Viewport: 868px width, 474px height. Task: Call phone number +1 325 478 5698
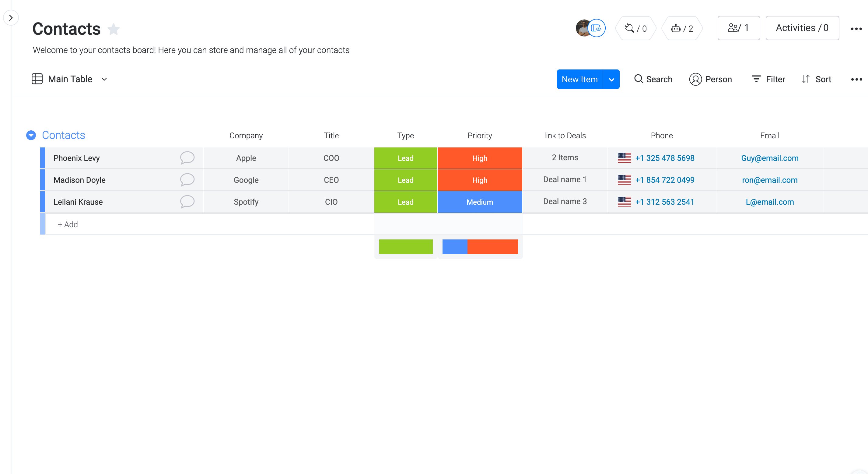pos(664,158)
